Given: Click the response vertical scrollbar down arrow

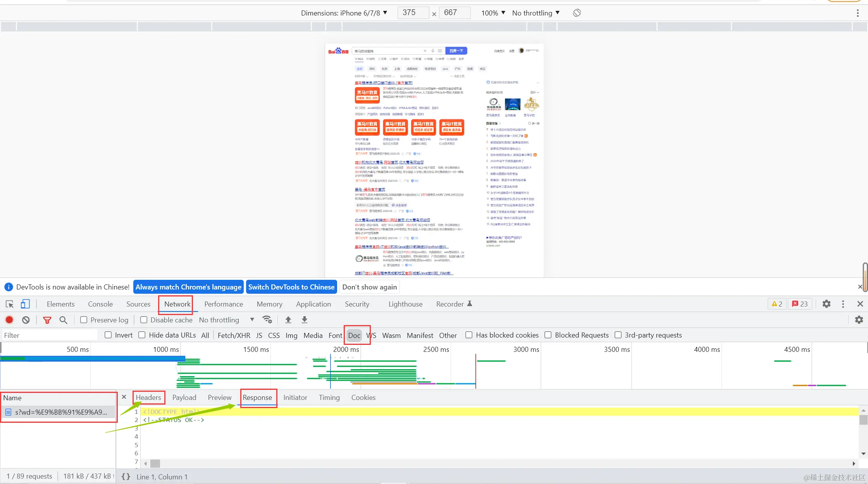Looking at the screenshot, I should point(863,454).
